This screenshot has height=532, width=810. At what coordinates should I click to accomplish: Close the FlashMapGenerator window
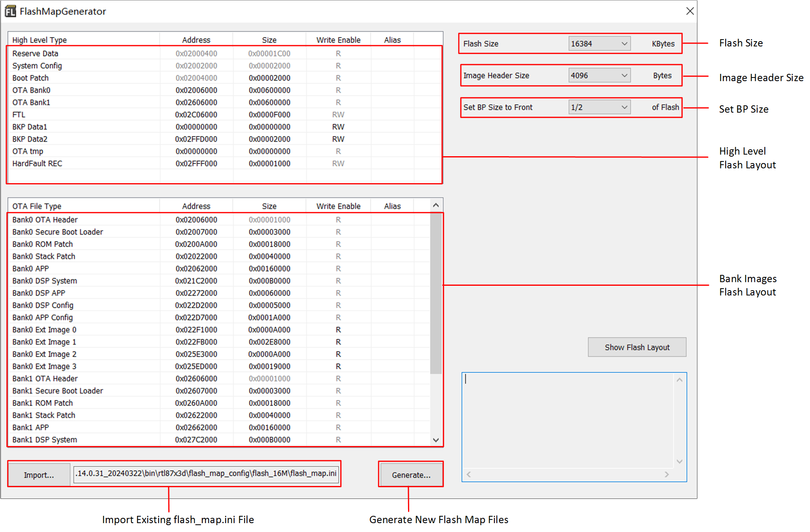click(690, 11)
